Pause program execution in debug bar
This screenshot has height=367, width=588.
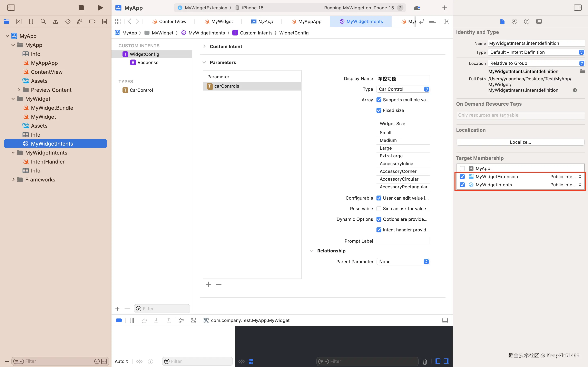click(x=132, y=320)
